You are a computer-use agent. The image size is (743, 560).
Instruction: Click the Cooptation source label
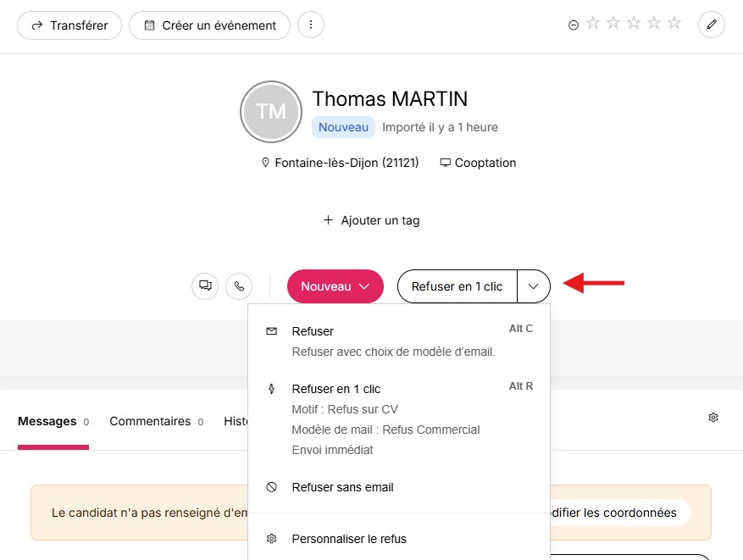pos(485,163)
